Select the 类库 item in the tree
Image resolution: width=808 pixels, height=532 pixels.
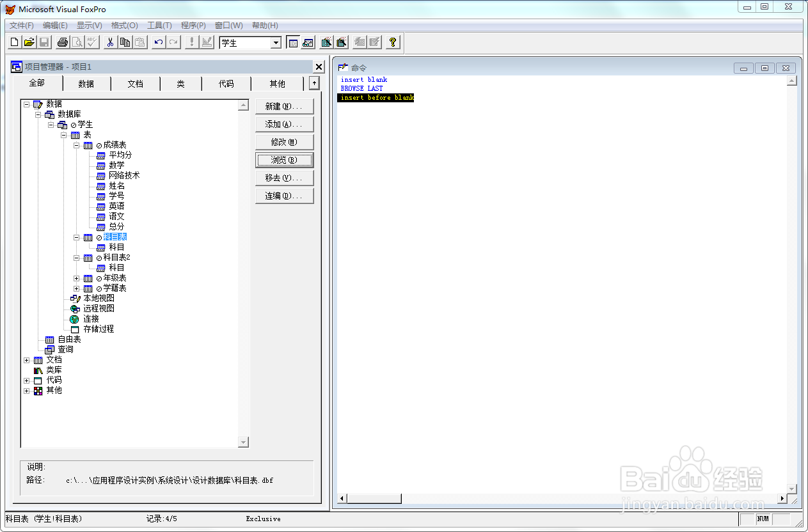click(54, 370)
